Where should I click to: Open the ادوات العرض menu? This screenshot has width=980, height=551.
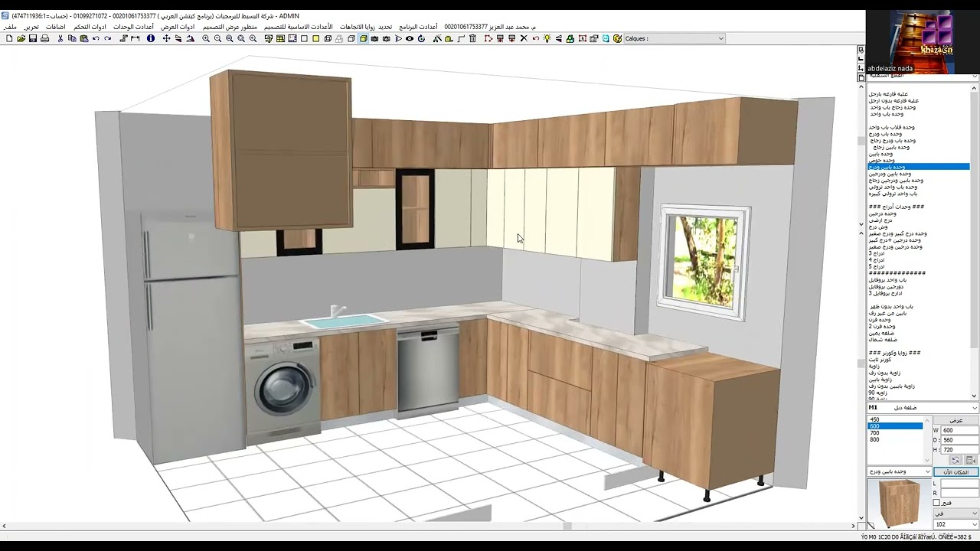click(x=178, y=27)
